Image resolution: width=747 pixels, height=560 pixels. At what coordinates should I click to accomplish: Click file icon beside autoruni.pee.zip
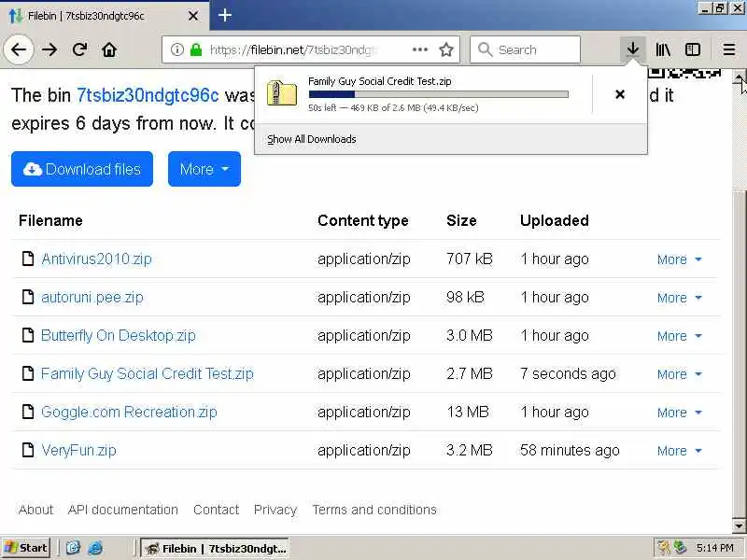point(28,297)
